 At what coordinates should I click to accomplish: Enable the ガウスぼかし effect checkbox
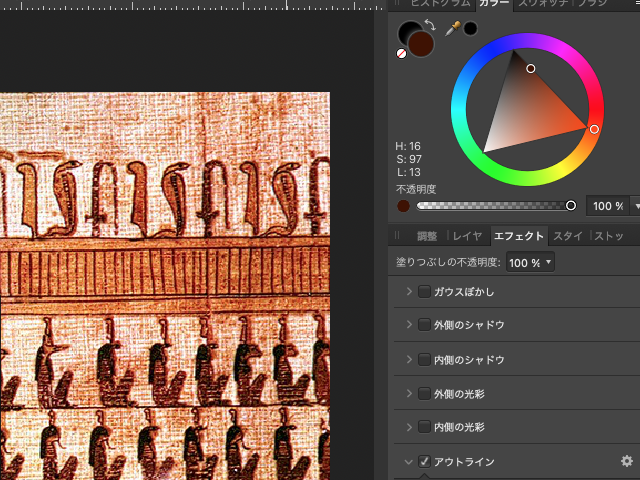[x=424, y=291]
